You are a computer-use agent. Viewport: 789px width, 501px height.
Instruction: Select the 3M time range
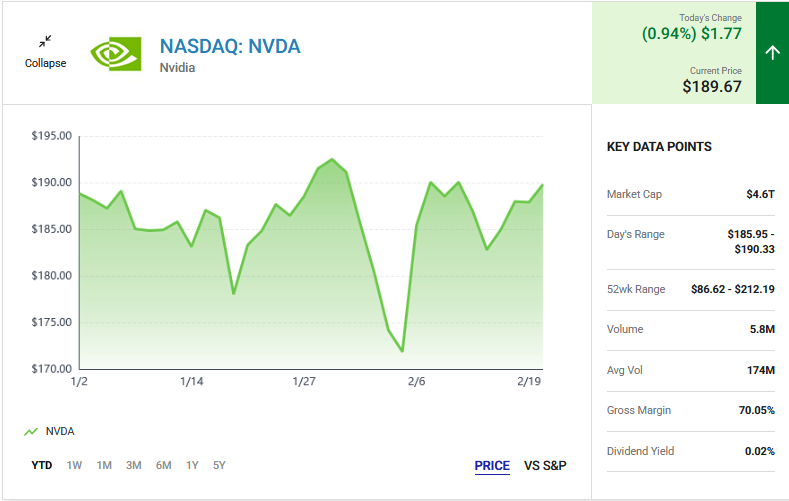[x=133, y=465]
